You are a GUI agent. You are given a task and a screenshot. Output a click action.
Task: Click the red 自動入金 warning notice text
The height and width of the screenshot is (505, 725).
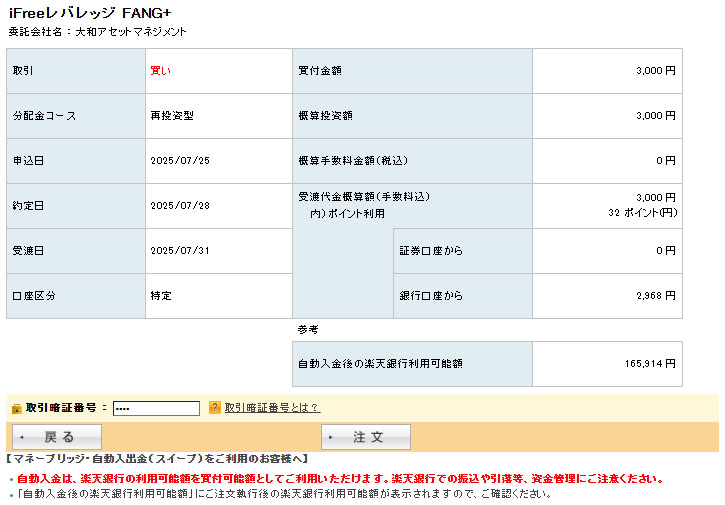[340, 479]
